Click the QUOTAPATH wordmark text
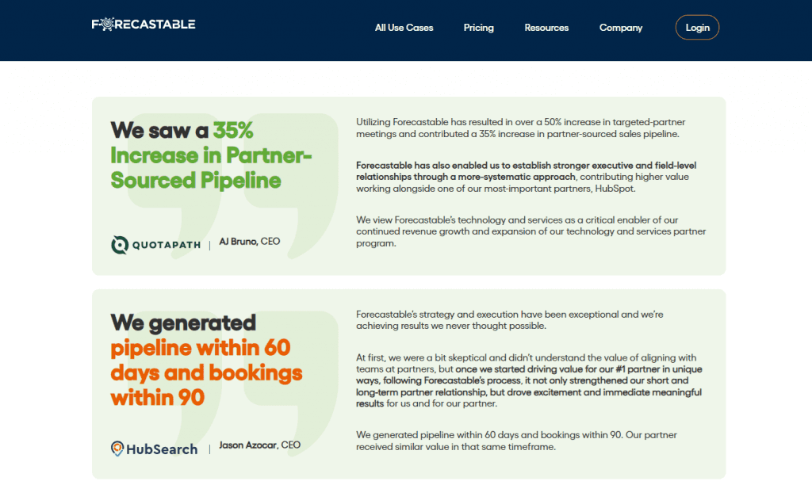Image resolution: width=812 pixels, height=504 pixels. coord(168,245)
